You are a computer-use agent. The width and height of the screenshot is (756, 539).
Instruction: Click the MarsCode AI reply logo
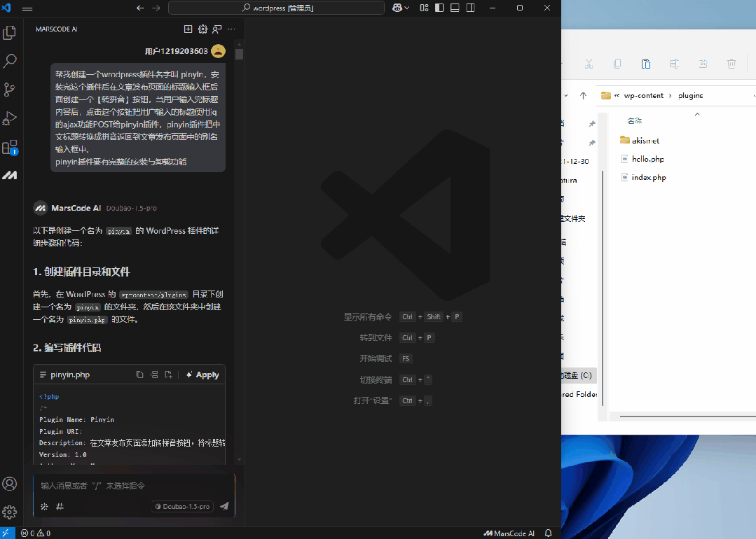pyautogui.click(x=41, y=208)
